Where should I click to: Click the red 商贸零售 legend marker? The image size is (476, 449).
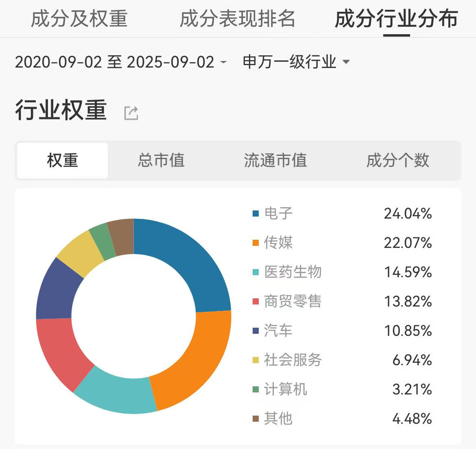click(255, 301)
